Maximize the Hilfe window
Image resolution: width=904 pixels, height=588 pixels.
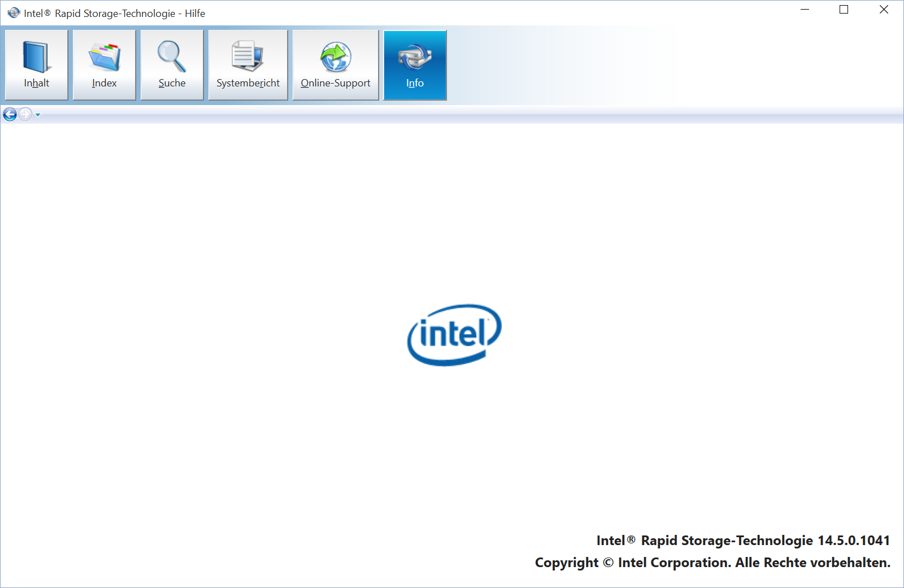(844, 10)
